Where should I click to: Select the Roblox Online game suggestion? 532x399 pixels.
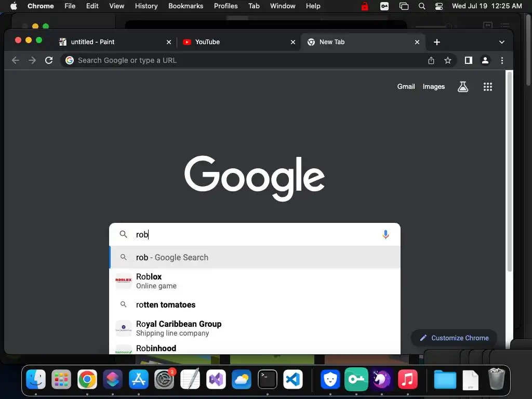255,281
